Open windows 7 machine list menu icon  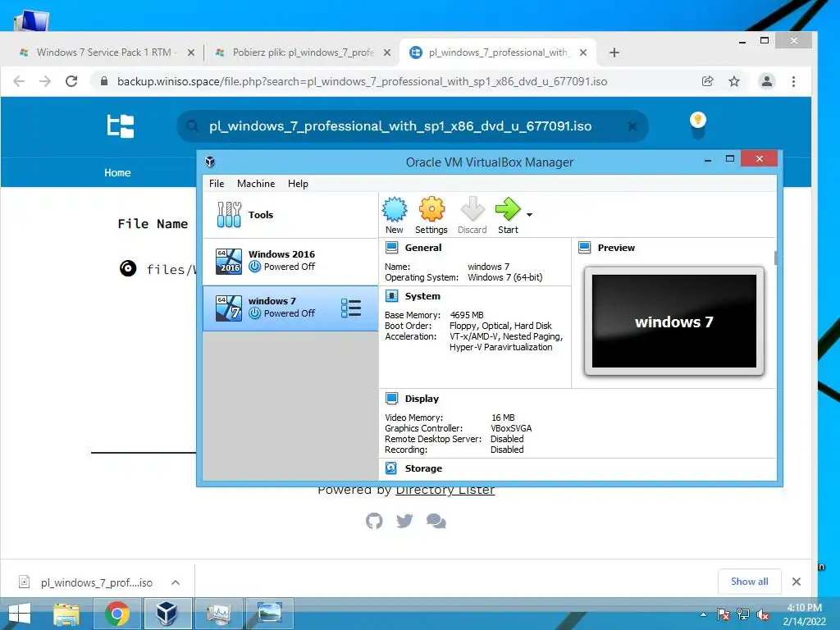pyautogui.click(x=351, y=308)
